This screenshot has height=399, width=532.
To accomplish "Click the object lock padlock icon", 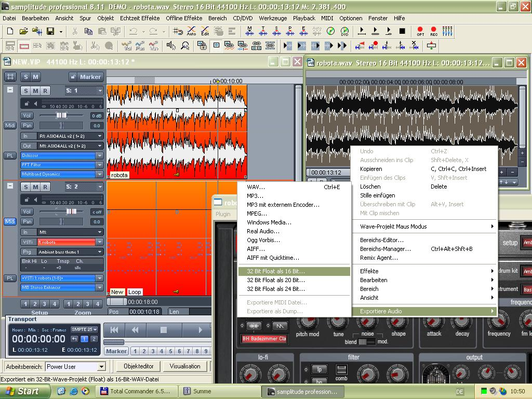I will pyautogui.click(x=202, y=46).
